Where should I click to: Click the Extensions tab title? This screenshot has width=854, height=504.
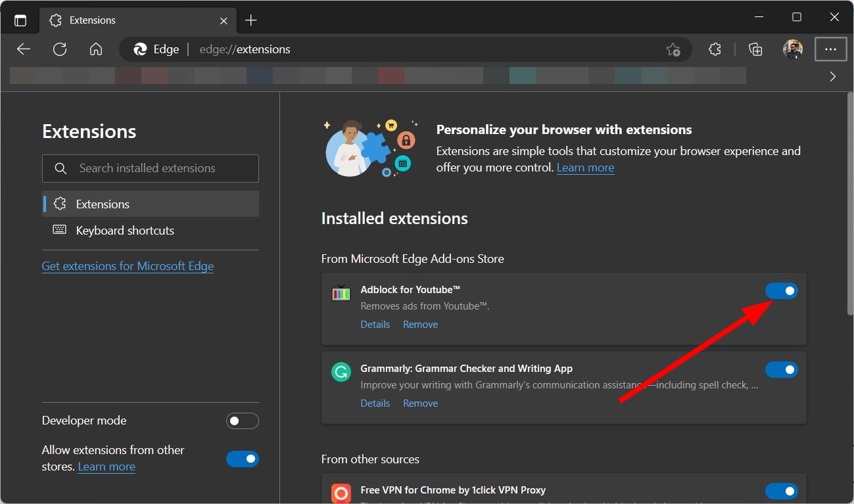point(93,20)
